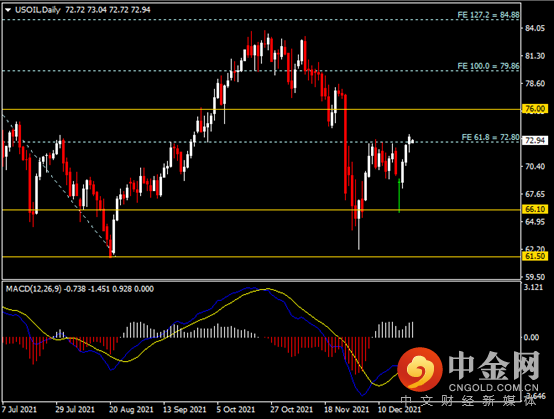
Task: Click the FE 127.2 = 84.88 label
Action: tap(488, 15)
